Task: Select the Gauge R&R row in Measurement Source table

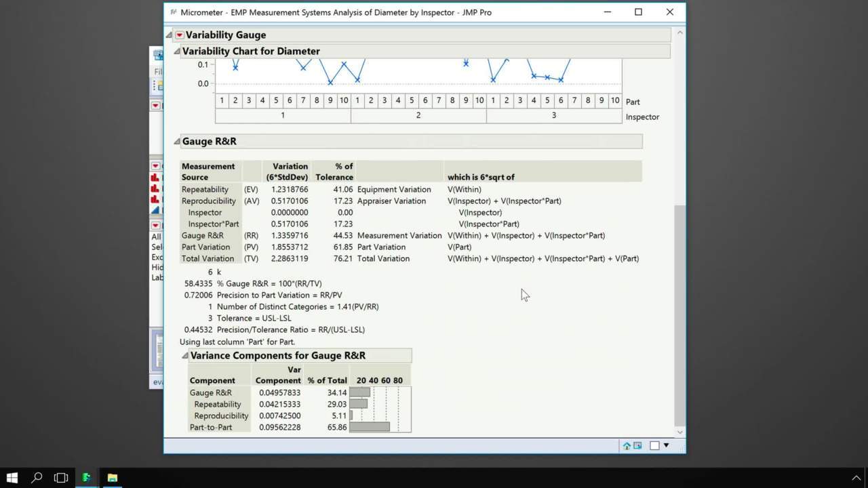Action: [x=203, y=236]
